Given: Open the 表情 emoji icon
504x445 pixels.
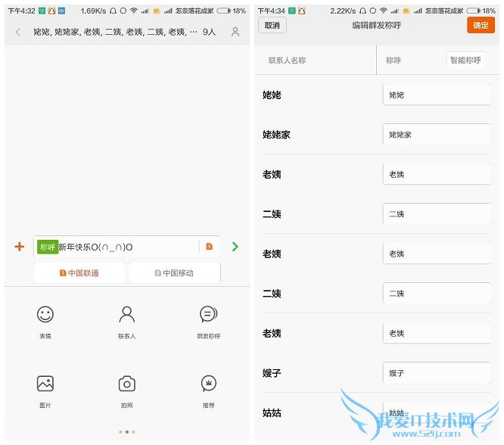Looking at the screenshot, I should pos(45,314).
